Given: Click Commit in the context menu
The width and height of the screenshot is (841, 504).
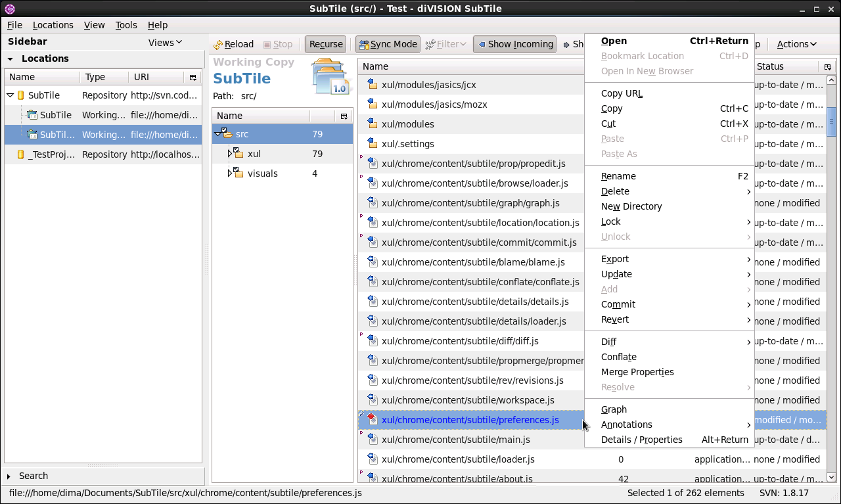Looking at the screenshot, I should click(618, 304).
